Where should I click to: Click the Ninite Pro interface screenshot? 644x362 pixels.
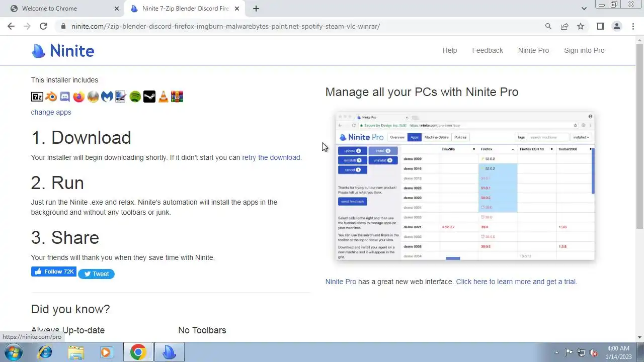click(x=465, y=187)
